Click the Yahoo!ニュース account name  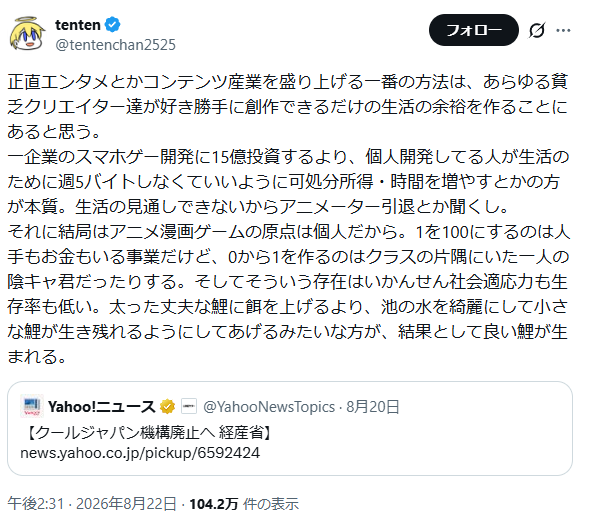101,406
